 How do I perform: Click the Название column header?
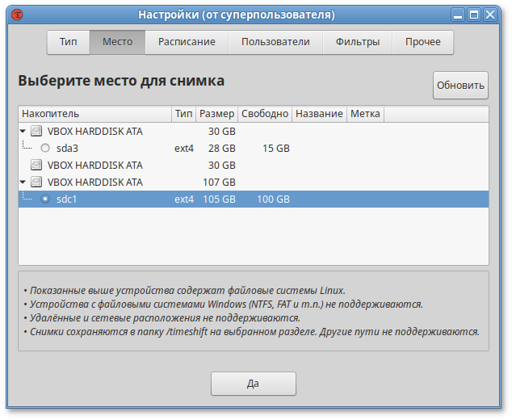[x=319, y=114]
